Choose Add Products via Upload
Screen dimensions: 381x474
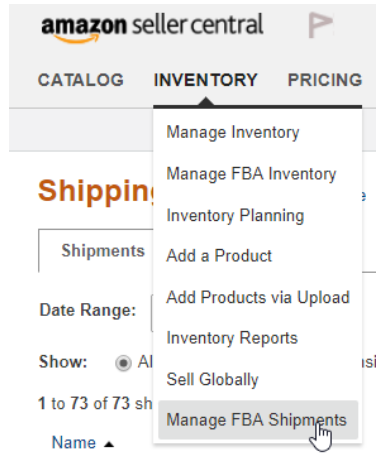(258, 297)
